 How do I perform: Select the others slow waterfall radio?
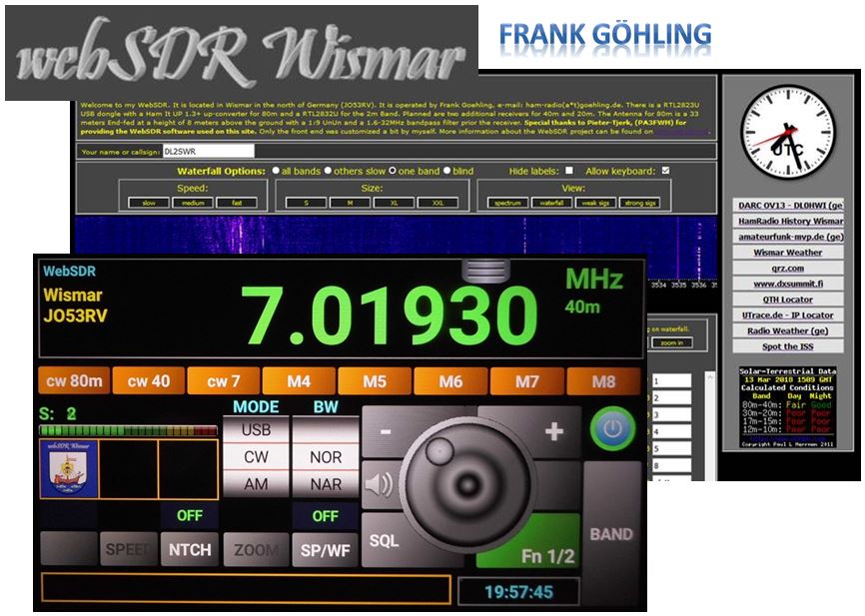point(328,171)
